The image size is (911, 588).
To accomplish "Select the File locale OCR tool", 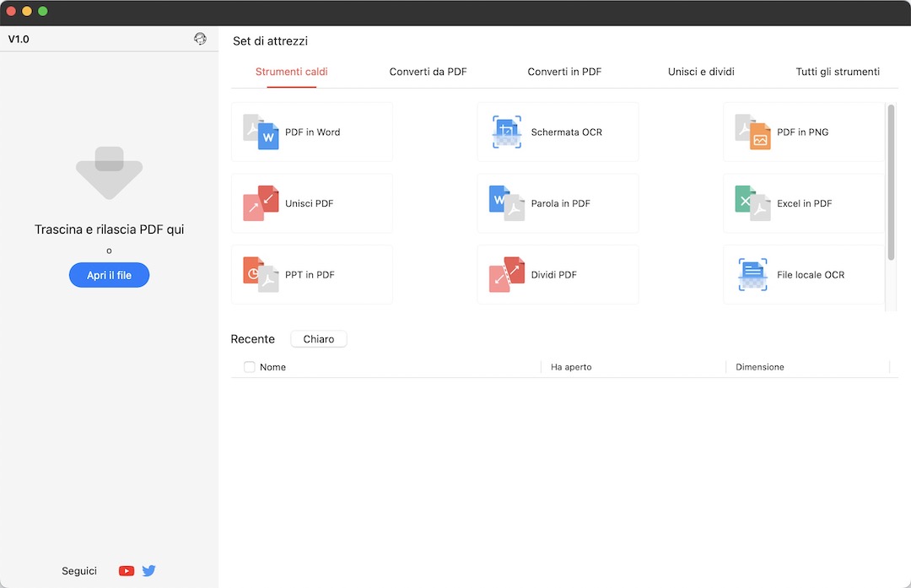I will point(801,274).
